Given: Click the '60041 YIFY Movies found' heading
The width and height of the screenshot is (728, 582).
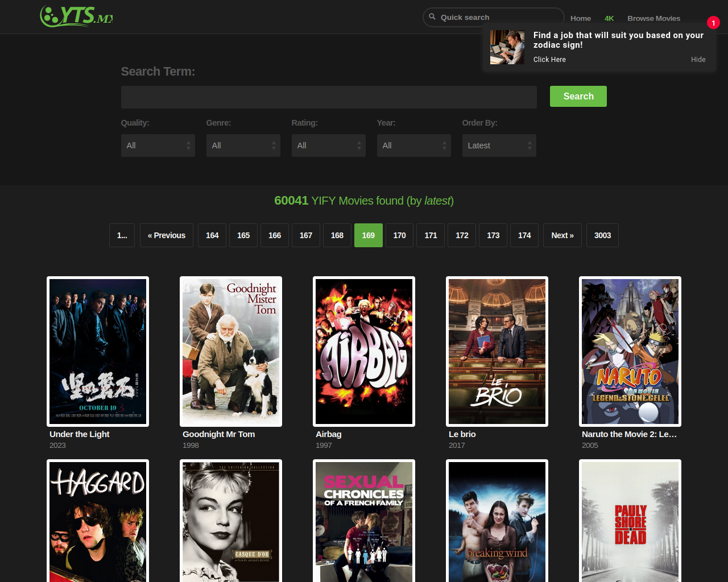Looking at the screenshot, I should [364, 201].
